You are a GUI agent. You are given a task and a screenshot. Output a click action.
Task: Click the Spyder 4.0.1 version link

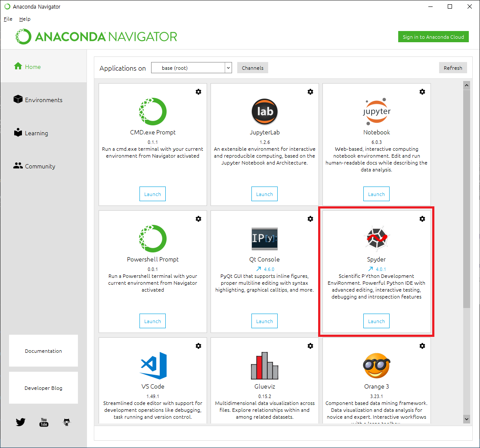(x=381, y=269)
